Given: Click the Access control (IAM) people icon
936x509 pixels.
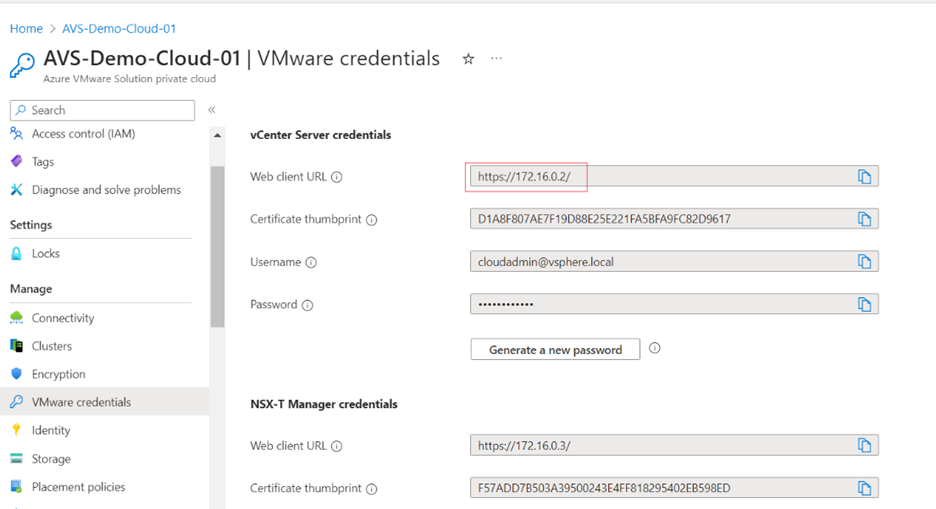Looking at the screenshot, I should coord(17,134).
